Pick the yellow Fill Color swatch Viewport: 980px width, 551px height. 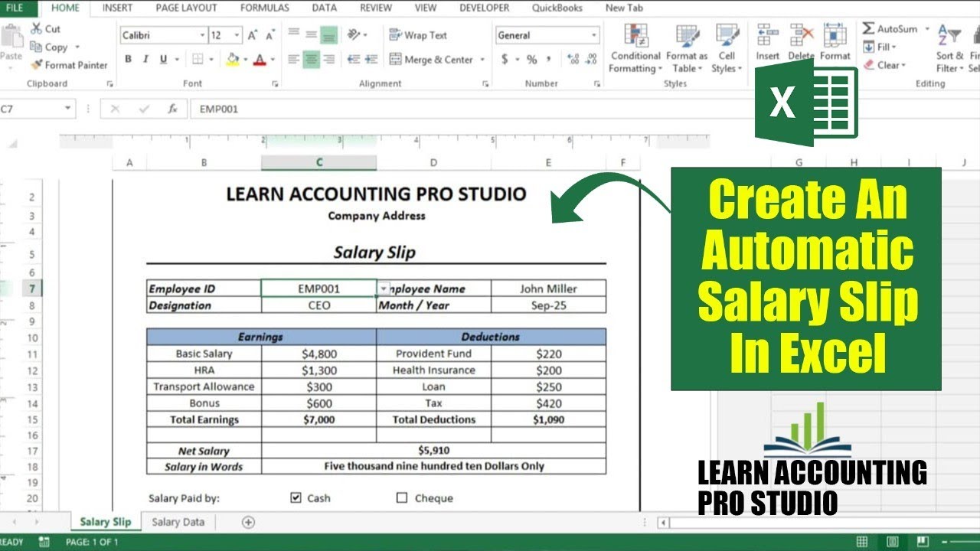point(234,60)
